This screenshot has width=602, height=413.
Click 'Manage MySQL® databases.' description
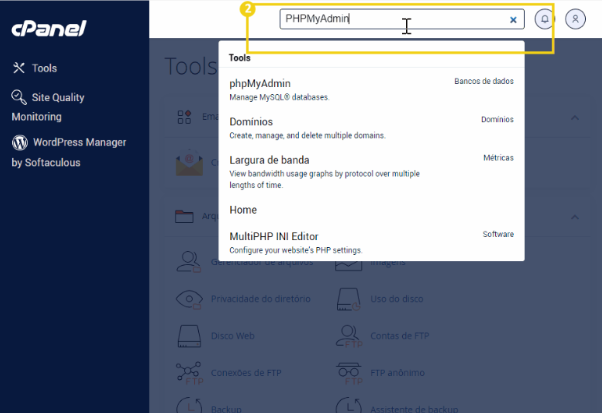coord(279,97)
